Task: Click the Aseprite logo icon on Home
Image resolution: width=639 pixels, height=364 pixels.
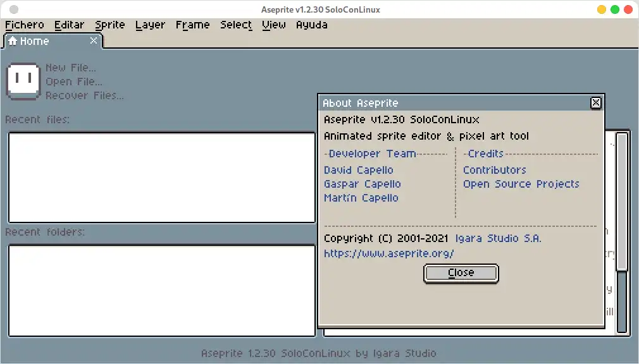Action: 23,82
